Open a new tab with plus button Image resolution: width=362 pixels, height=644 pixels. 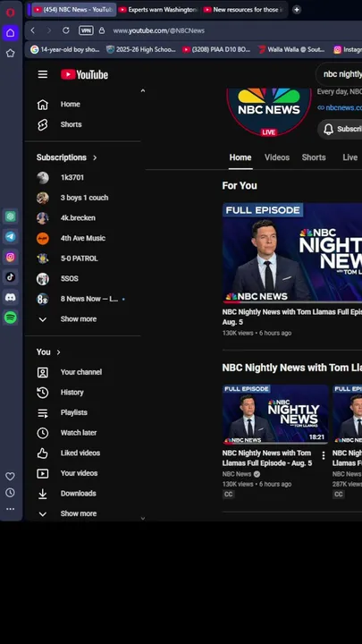pyautogui.click(x=297, y=10)
